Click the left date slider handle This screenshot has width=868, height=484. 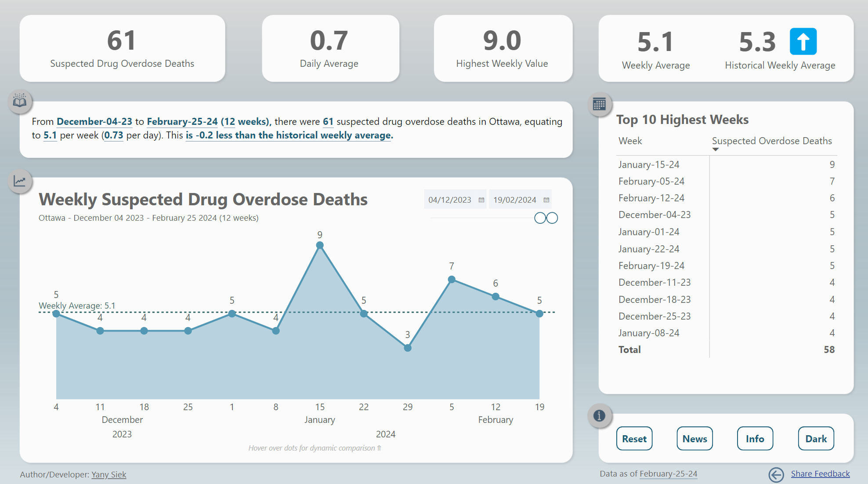[x=540, y=218]
